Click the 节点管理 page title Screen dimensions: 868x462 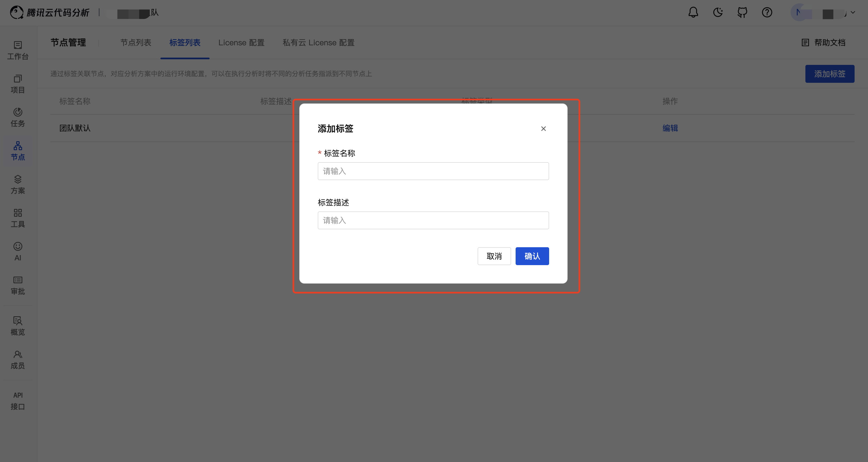[x=68, y=43]
